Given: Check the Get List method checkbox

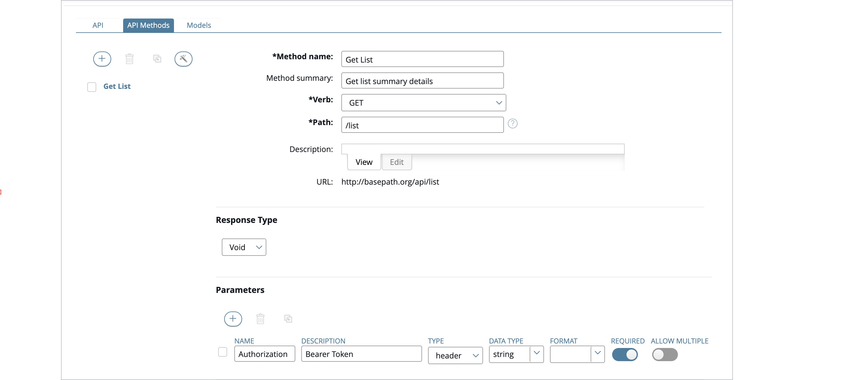Looking at the screenshot, I should coord(92,87).
